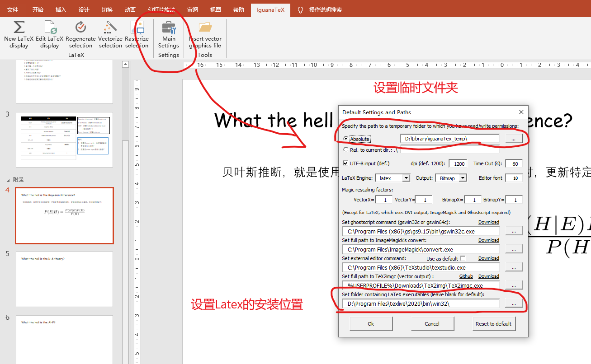This screenshot has height=364, width=591.
Task: Select slide 5 thumbnail about D-S theory
Action: [x=64, y=279]
